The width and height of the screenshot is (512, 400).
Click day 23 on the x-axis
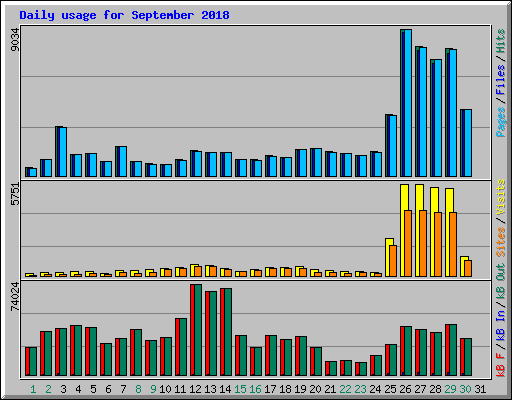[x=360, y=389]
